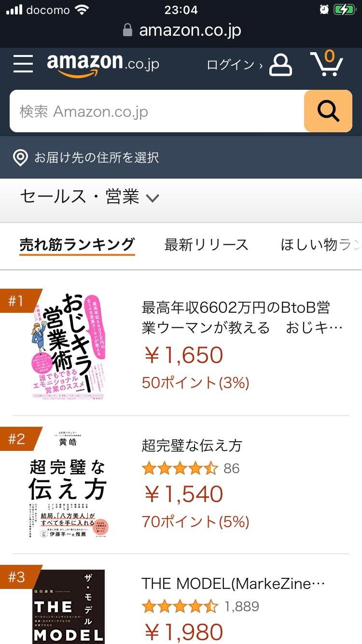The height and width of the screenshot is (644, 362).
Task: Tap the Amazon.co.jp logo
Action: [103, 64]
